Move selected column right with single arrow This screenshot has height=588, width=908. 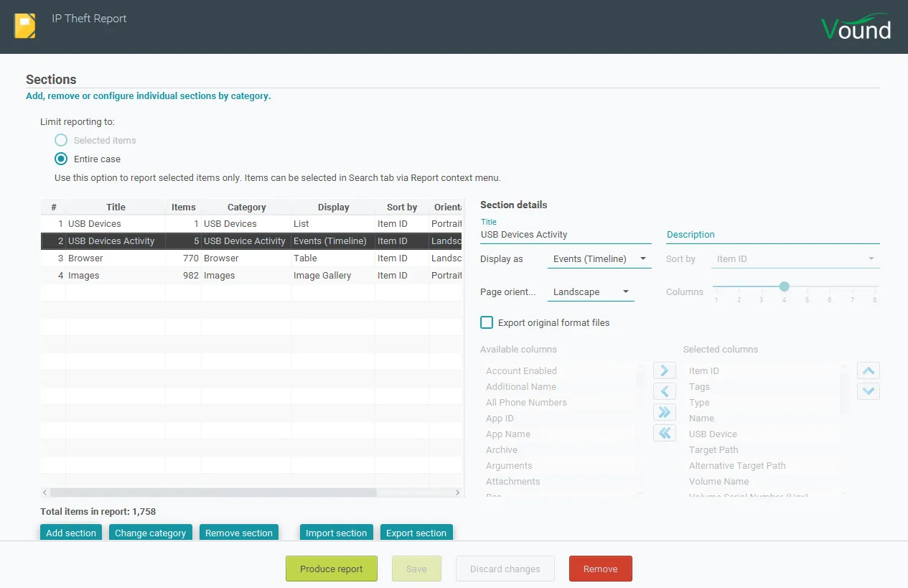664,370
